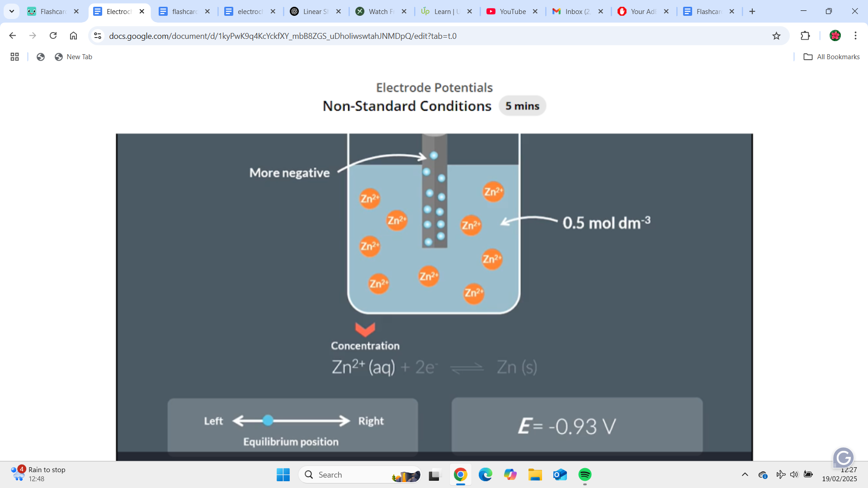Click the browser extensions icon

pyautogui.click(x=806, y=36)
